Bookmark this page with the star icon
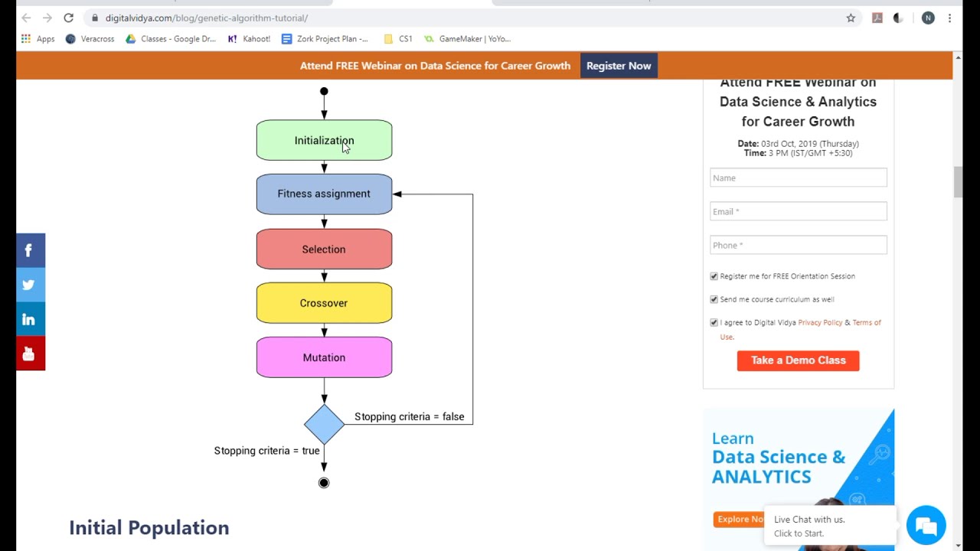 point(851,18)
